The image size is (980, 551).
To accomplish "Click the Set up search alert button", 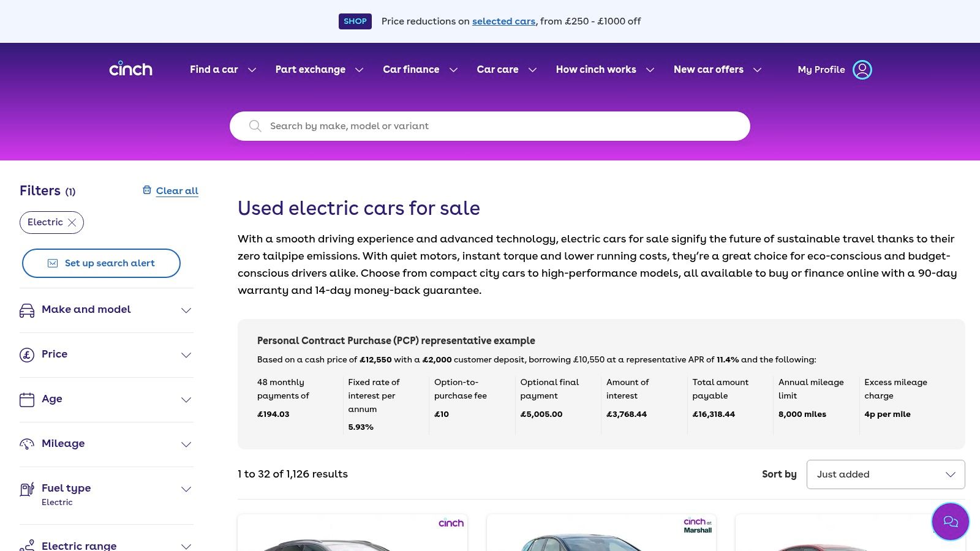I will click(101, 263).
